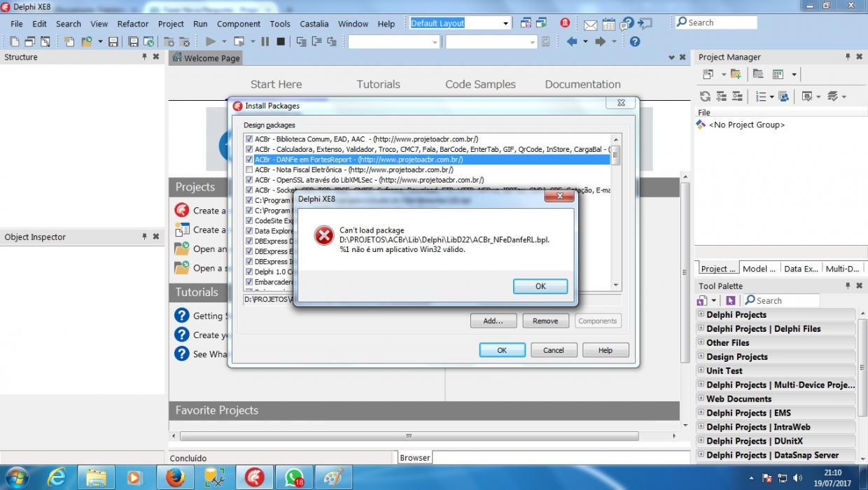Viewport: 868px width, 490px height.
Task: Click the Remove package button
Action: [x=545, y=321]
